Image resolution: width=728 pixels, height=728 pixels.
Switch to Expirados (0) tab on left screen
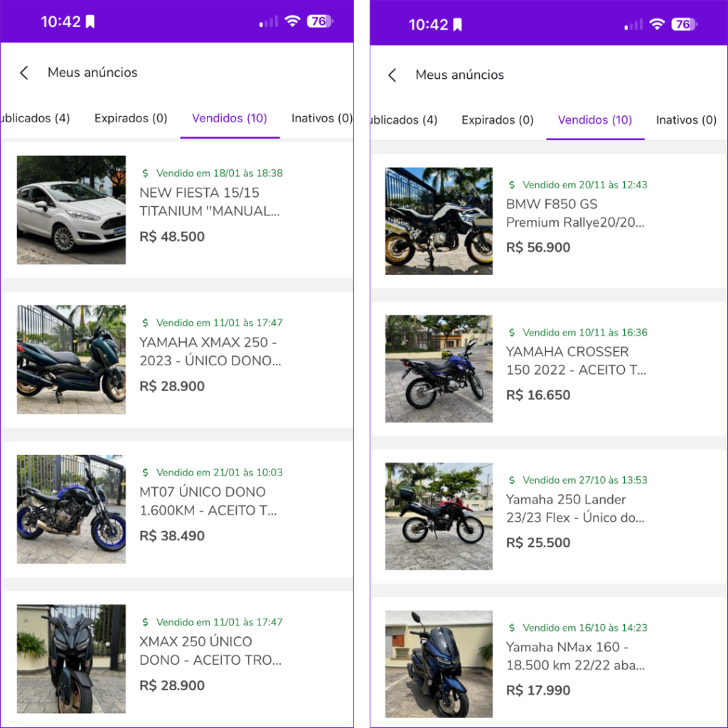click(x=131, y=118)
